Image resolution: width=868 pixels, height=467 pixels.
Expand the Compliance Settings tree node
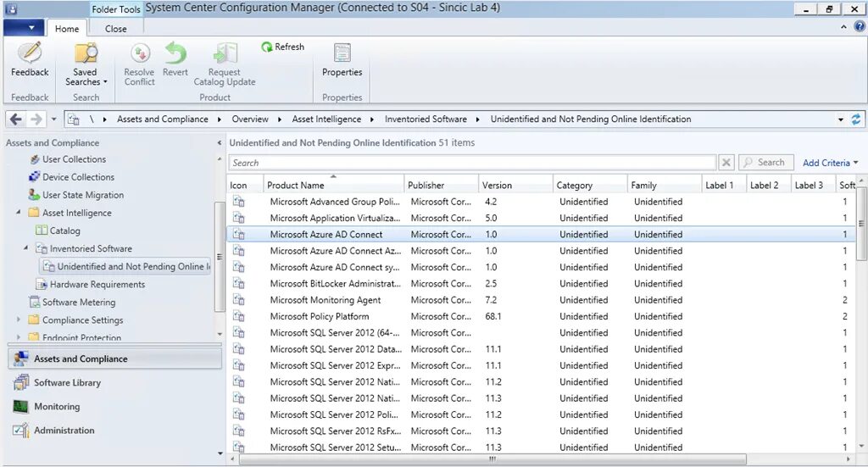pos(19,320)
